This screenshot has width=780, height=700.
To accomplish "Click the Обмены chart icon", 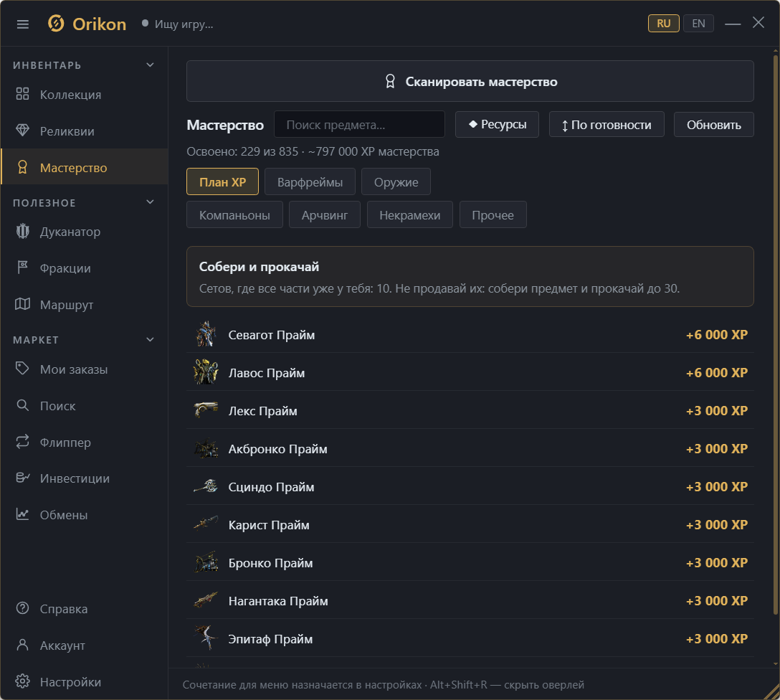I will point(22,514).
